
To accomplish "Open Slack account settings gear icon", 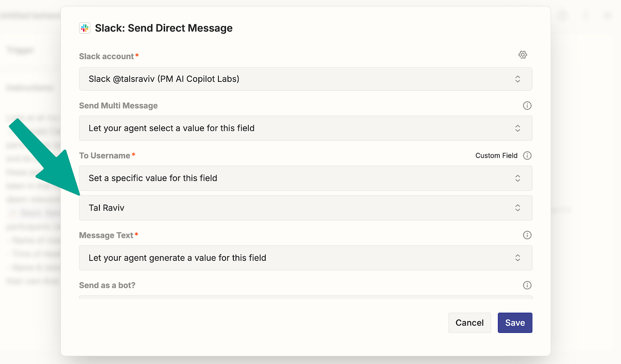I will 522,55.
